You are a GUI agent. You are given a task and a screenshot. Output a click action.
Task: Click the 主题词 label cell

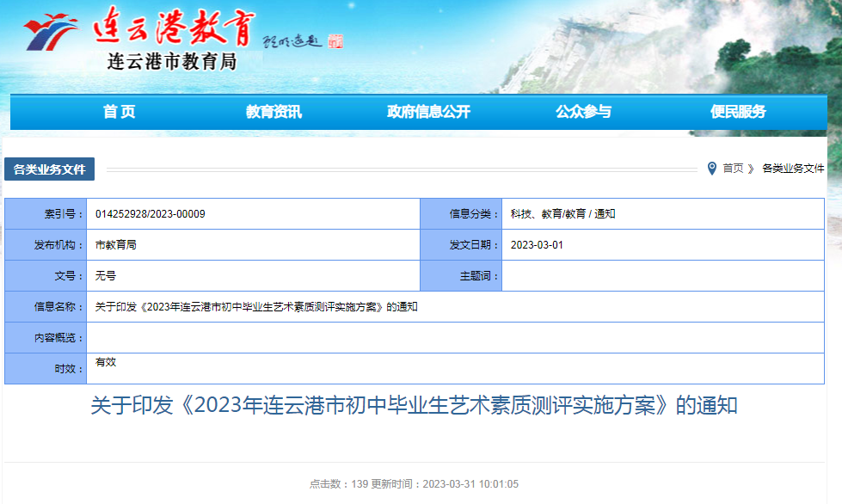point(461,276)
